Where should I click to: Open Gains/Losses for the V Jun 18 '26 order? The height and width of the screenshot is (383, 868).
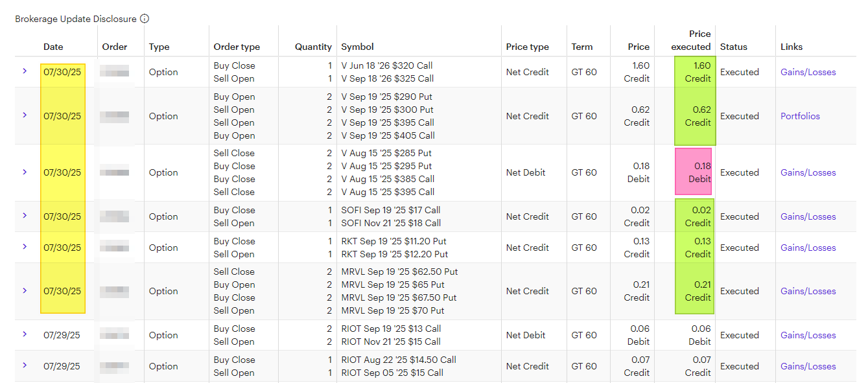(x=808, y=72)
